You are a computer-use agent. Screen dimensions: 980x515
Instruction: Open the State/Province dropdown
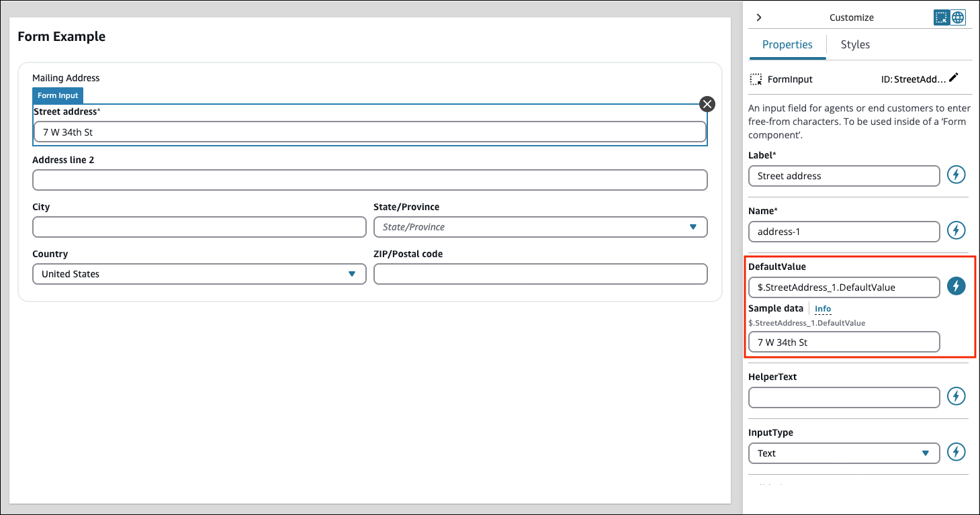pos(693,227)
